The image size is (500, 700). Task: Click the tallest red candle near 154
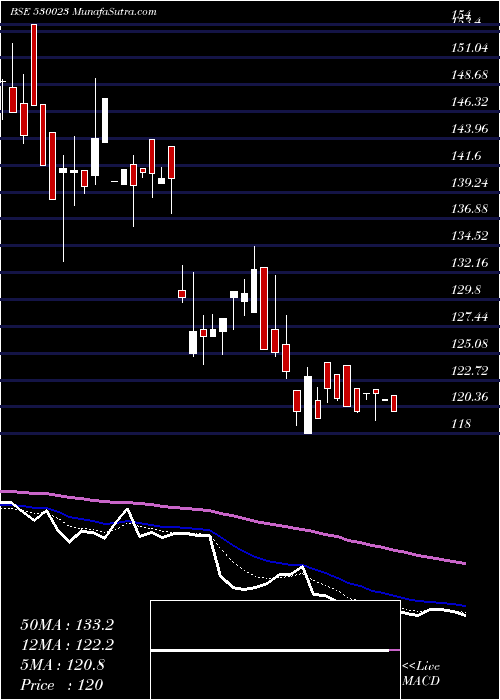[33, 65]
